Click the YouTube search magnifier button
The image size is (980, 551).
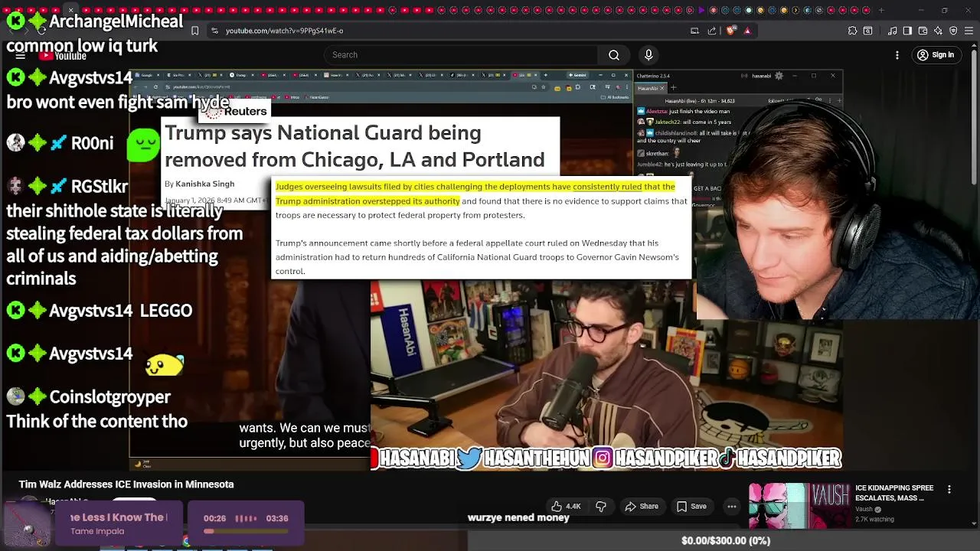(614, 55)
